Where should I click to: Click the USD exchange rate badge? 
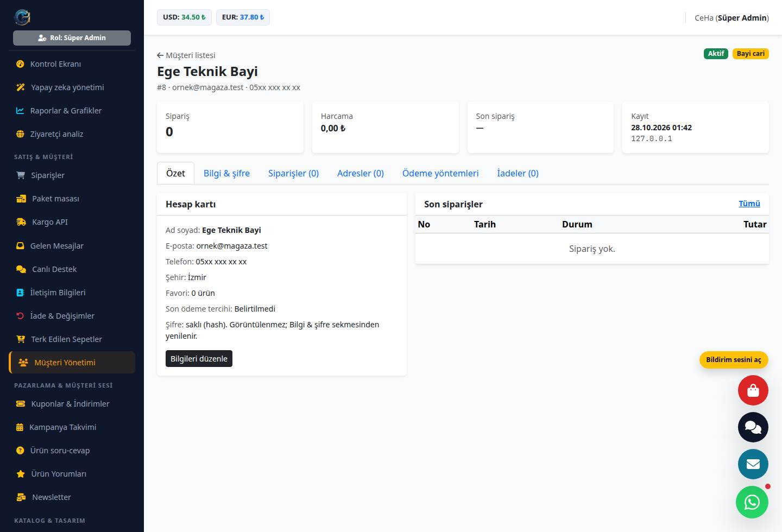click(x=184, y=17)
